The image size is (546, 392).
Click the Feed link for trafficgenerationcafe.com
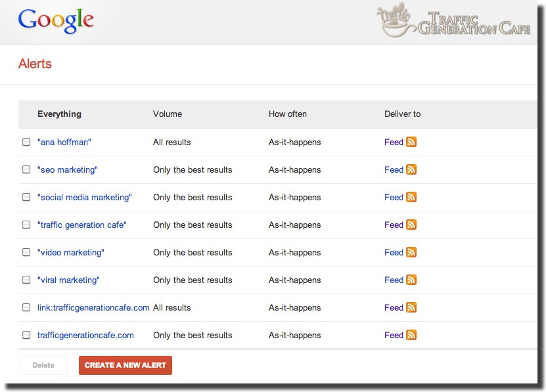point(394,335)
